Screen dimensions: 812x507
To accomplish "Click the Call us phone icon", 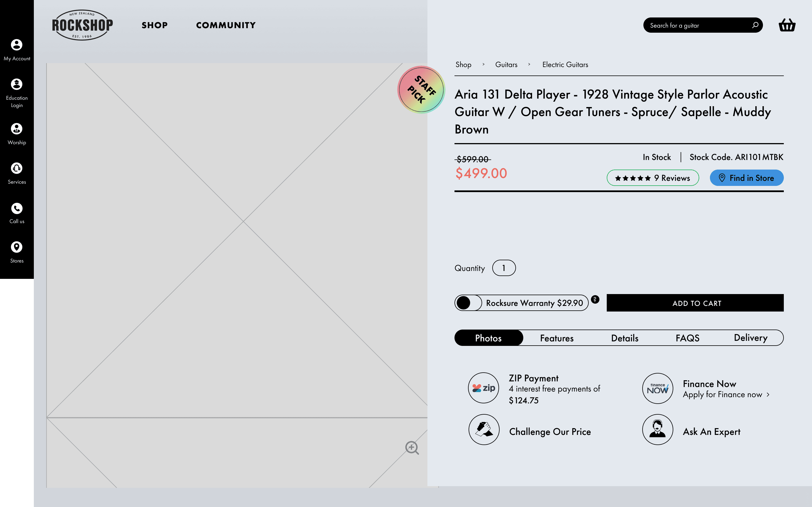I will 16,208.
